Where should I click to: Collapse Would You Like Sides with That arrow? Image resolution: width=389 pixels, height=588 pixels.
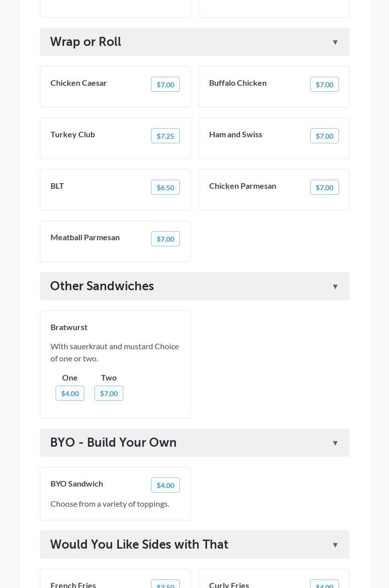coord(335,545)
